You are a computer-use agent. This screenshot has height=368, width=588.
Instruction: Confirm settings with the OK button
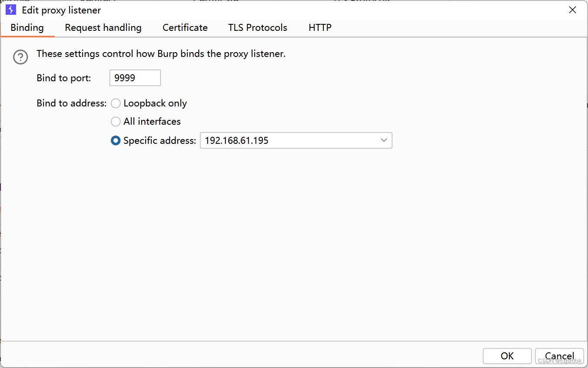507,356
